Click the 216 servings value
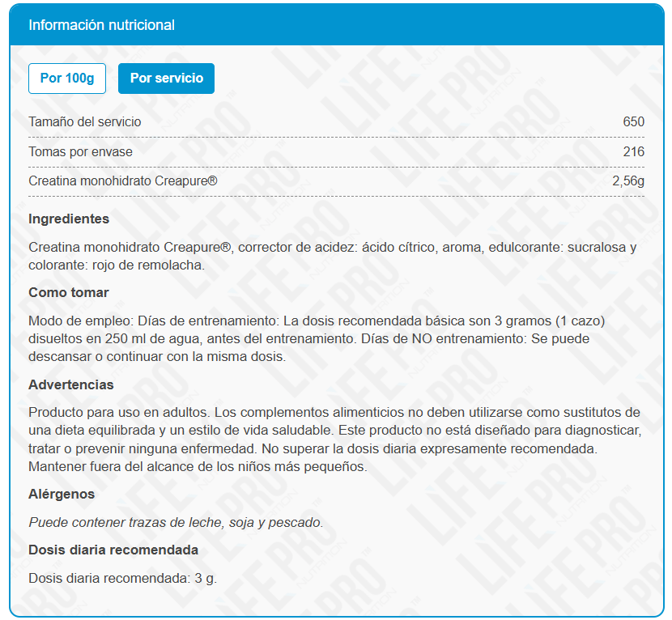The height and width of the screenshot is (620, 672). (x=633, y=152)
